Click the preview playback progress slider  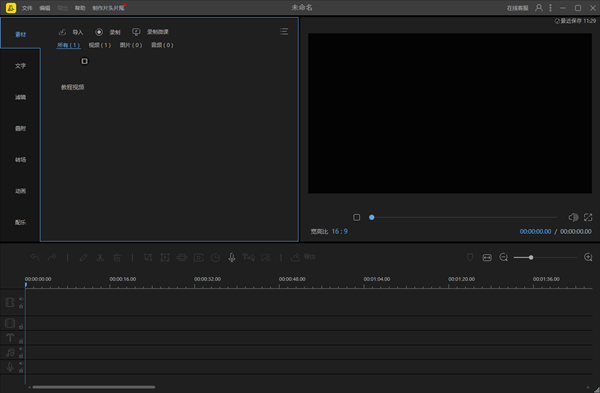click(464, 217)
